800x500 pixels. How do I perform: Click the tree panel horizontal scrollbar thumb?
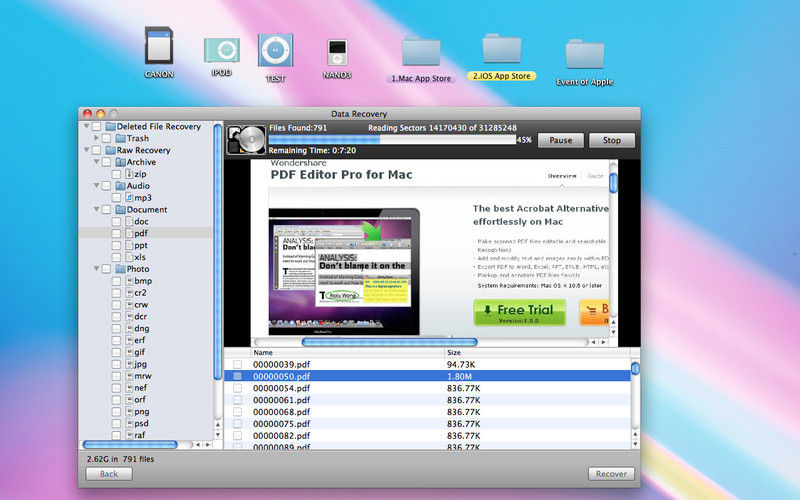tap(130, 445)
